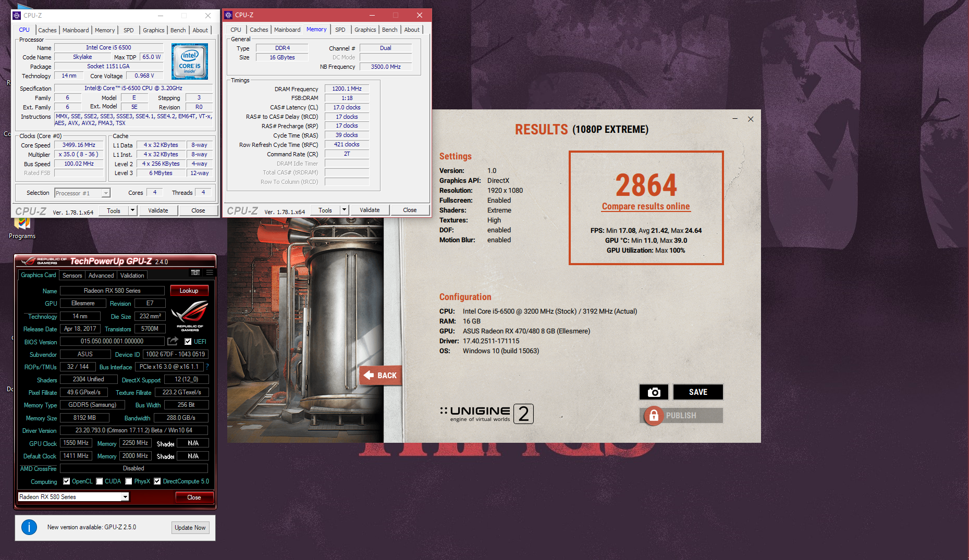Minimize the Unigine results panel
Viewport: 969px width, 560px height.
coord(735,119)
